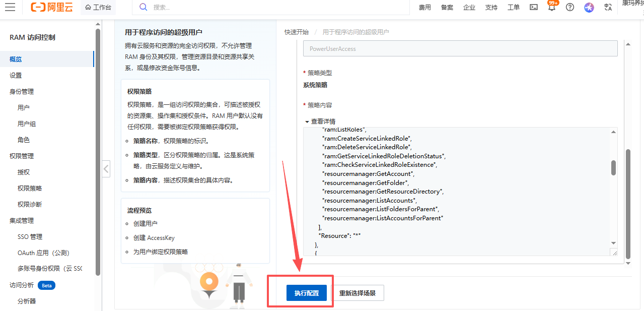The image size is (644, 311).
Task: Select 用户组 in the sidebar
Action: [27, 123]
